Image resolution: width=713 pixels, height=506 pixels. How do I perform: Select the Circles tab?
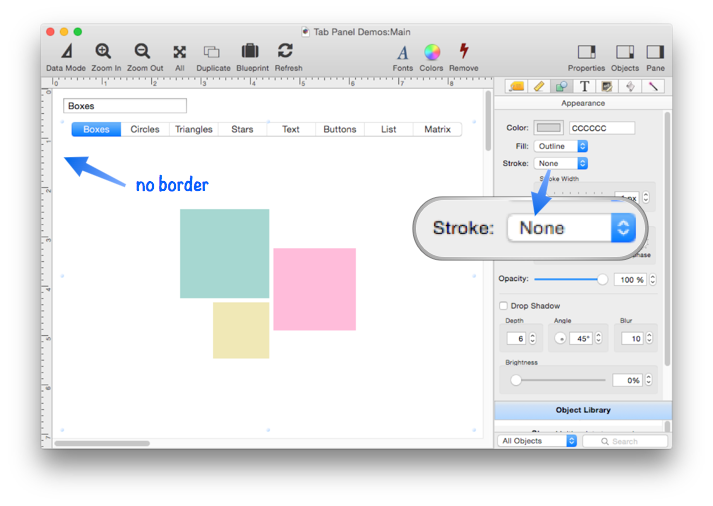point(145,129)
